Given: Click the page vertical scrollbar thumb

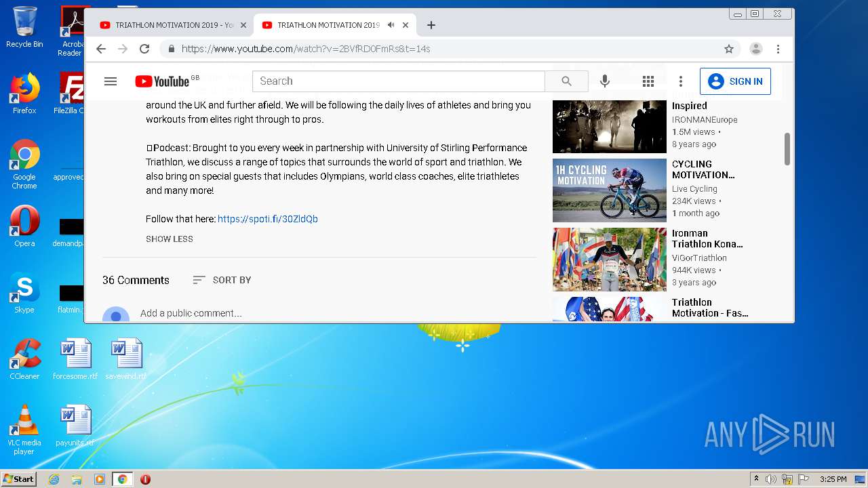Looking at the screenshot, I should 787,148.
